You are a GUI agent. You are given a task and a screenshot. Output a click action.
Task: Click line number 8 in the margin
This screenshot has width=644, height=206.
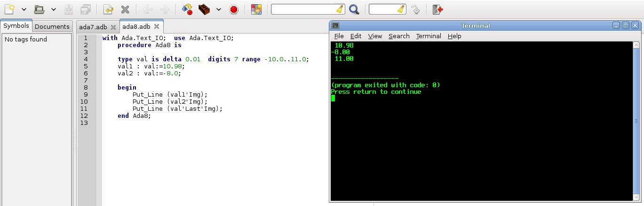(x=86, y=88)
